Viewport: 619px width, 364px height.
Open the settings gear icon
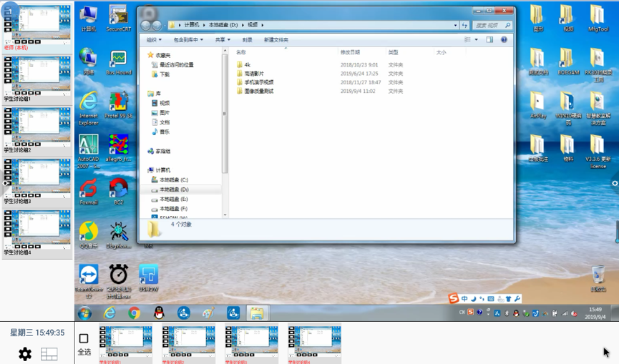pos(25,354)
